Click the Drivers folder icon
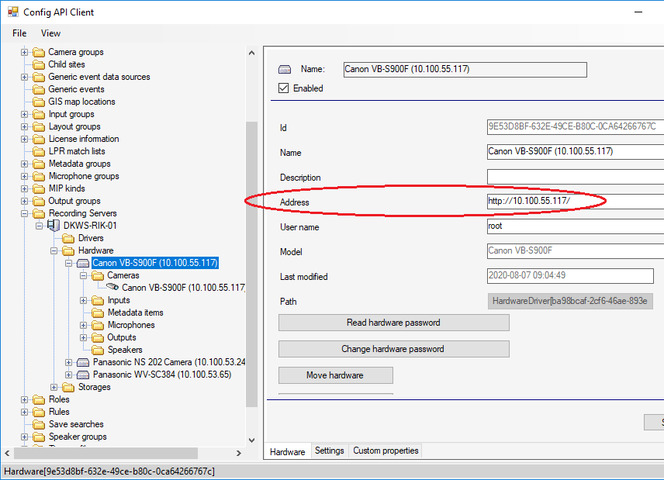664x480 pixels. 68,238
